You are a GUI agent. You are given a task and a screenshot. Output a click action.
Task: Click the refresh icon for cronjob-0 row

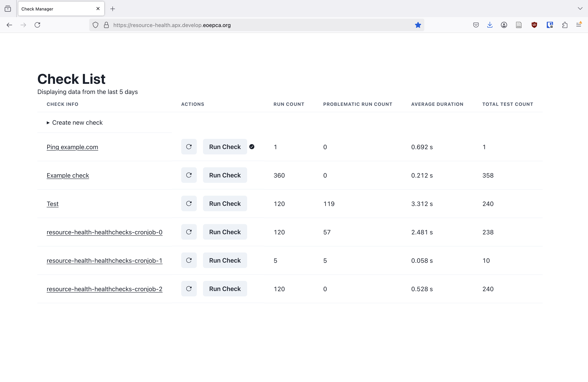pos(189,232)
